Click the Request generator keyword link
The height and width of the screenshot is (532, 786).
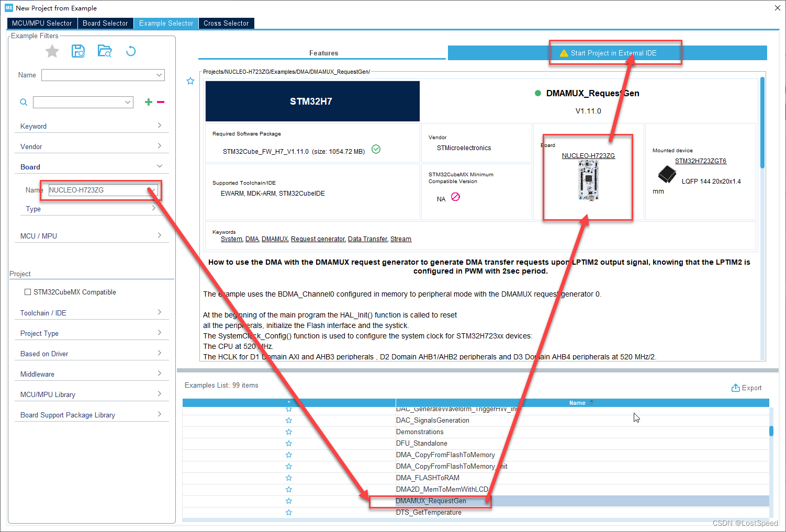(x=318, y=239)
